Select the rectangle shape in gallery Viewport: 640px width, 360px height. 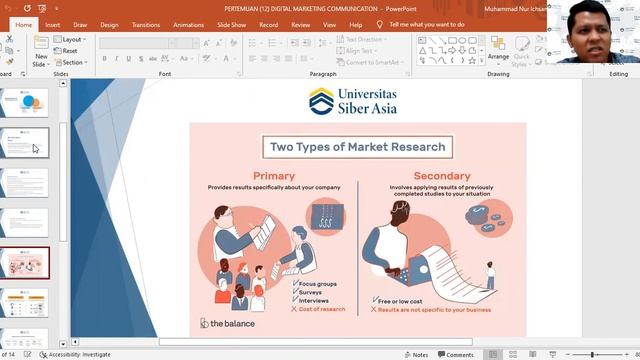(x=452, y=40)
